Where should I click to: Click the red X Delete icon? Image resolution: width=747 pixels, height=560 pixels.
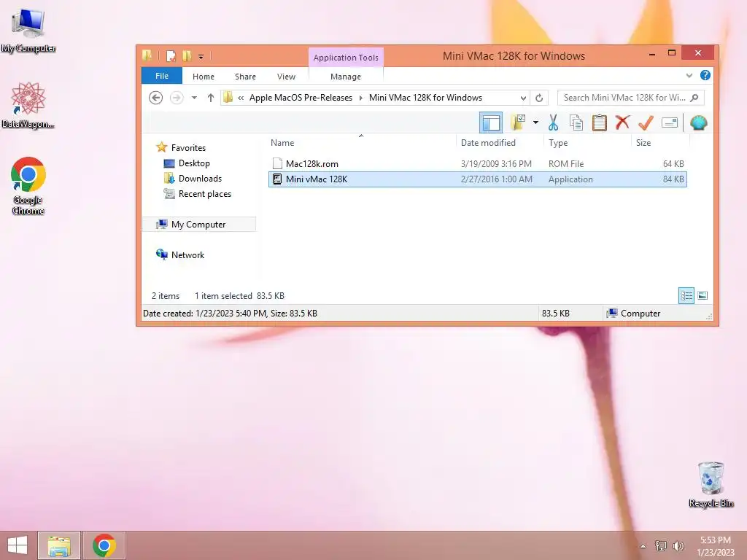click(622, 122)
